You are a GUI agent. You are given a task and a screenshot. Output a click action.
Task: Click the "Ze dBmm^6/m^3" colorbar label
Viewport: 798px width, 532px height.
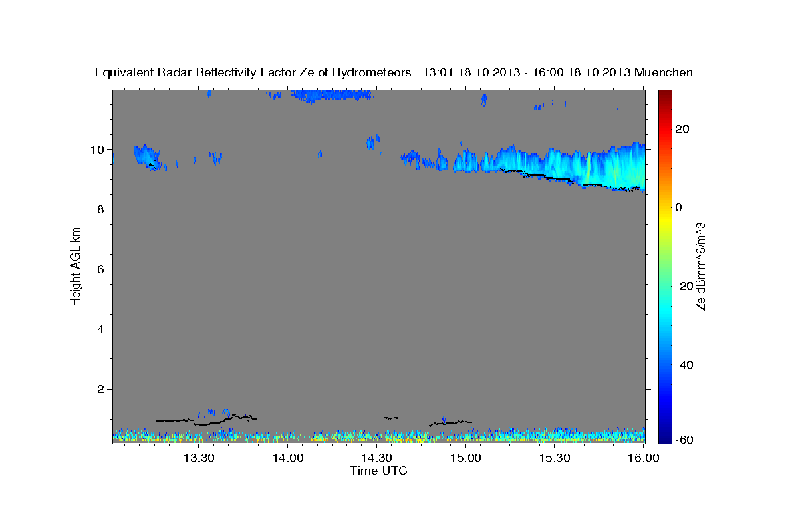pyautogui.click(x=700, y=266)
